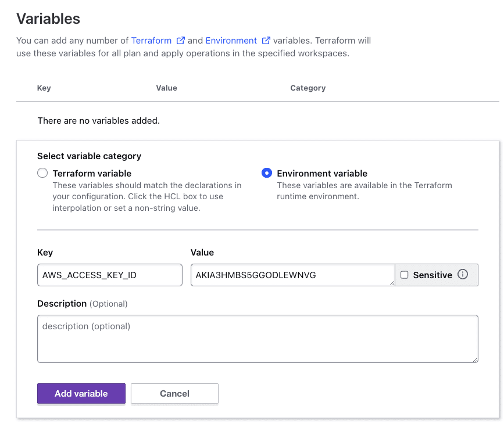This screenshot has height=428, width=504.
Task: Click the Value column header
Action: pyautogui.click(x=166, y=88)
